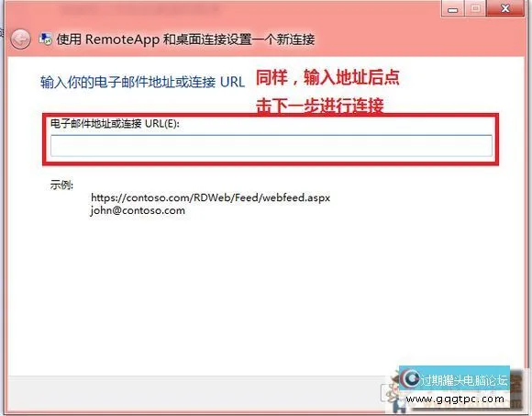Click the back arrow button in the wizard
Image resolution: width=532 pixels, height=416 pixels.
tap(20, 39)
